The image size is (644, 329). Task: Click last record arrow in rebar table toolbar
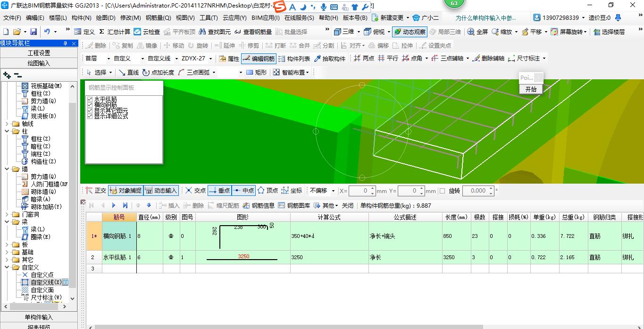click(x=125, y=205)
